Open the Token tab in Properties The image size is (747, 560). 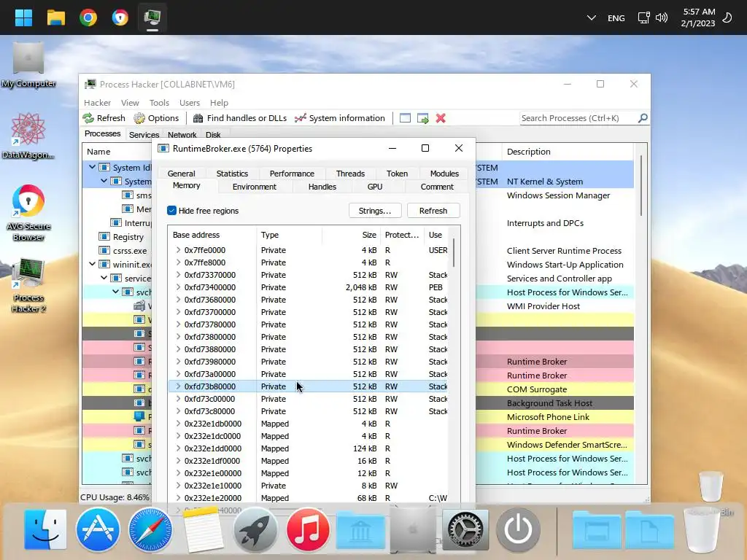click(397, 174)
